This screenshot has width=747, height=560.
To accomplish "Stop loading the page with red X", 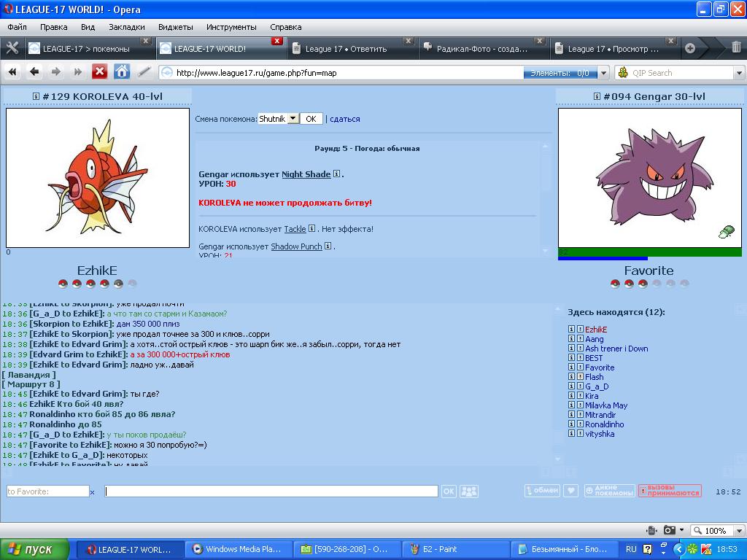I will point(99,72).
